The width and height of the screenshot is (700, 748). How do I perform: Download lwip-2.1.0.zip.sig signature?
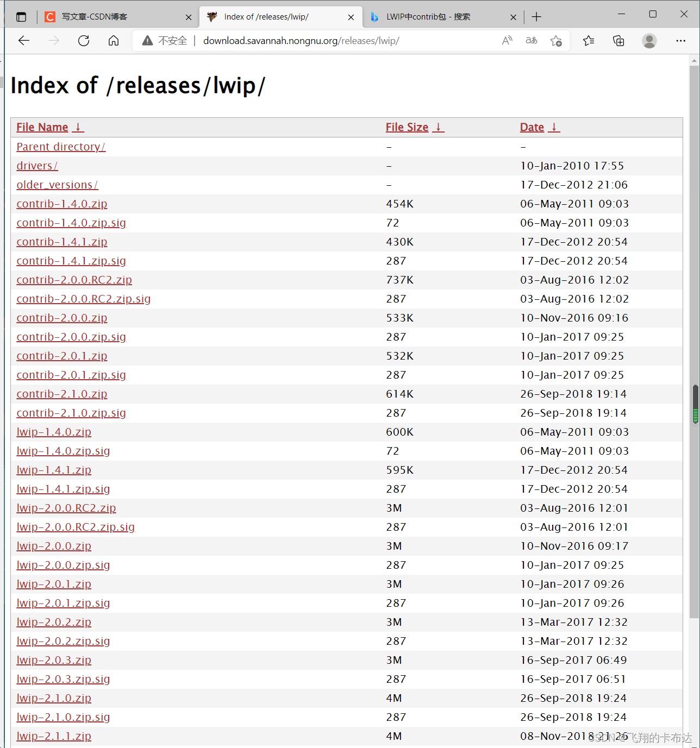coord(63,717)
